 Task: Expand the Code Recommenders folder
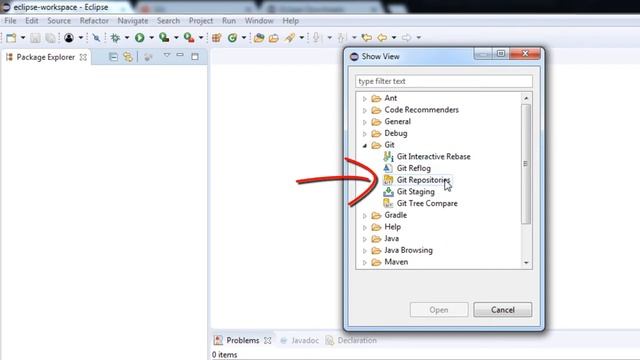pos(364,110)
